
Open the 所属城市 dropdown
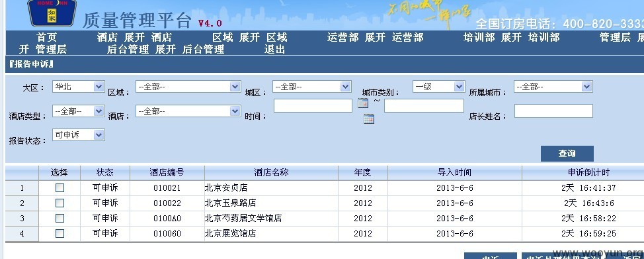click(553, 87)
